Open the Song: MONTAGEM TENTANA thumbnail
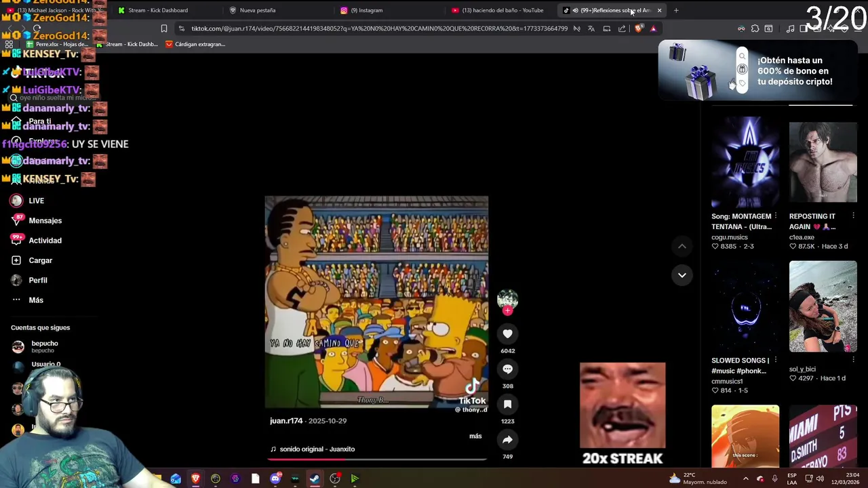 click(x=745, y=162)
